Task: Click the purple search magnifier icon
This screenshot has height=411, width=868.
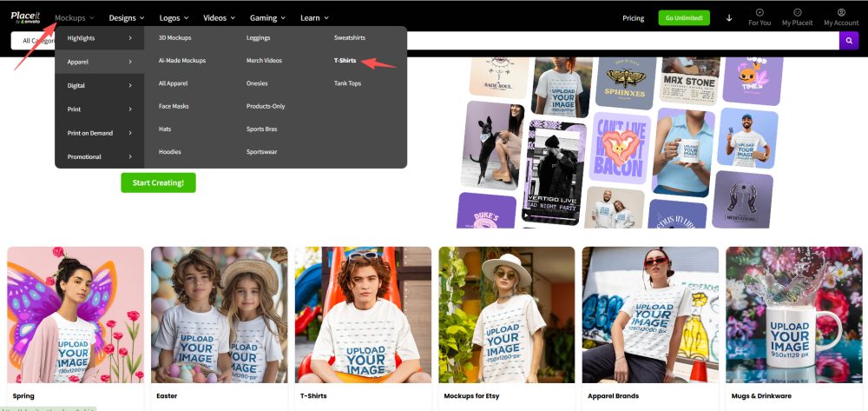Action: point(849,41)
